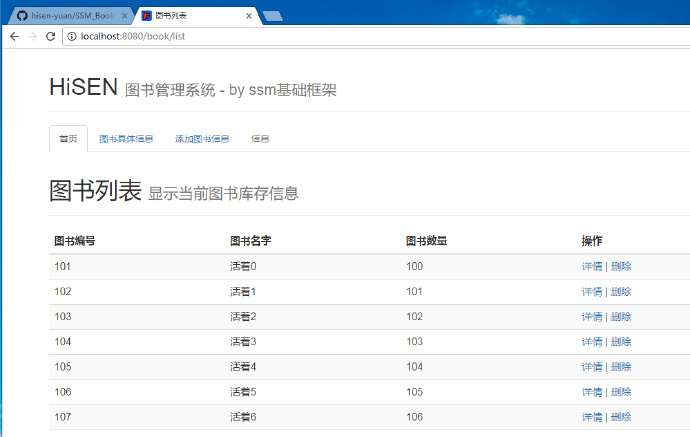Click 删除 for book 105
This screenshot has height=437, width=690.
(621, 367)
